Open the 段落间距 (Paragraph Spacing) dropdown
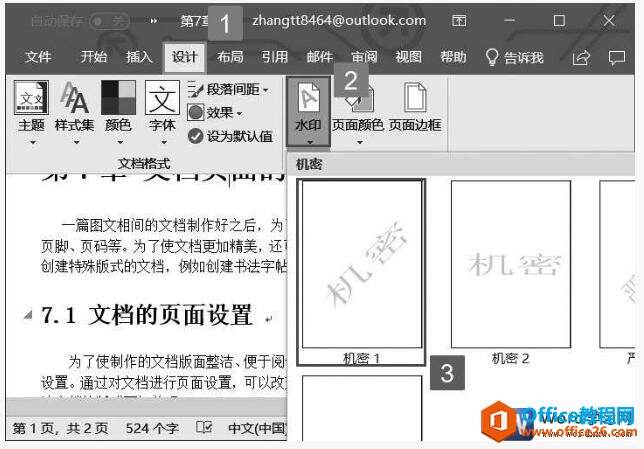 click(228, 89)
